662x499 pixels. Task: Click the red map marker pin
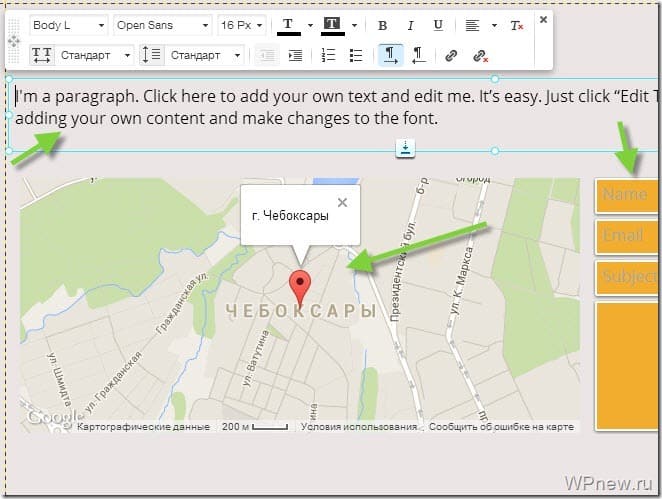pos(300,288)
